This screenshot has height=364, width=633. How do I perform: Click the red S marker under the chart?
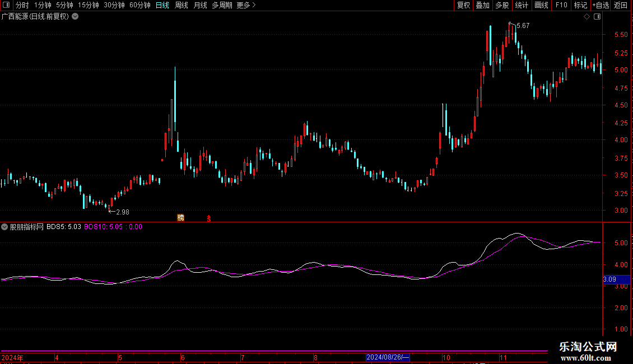(209, 218)
